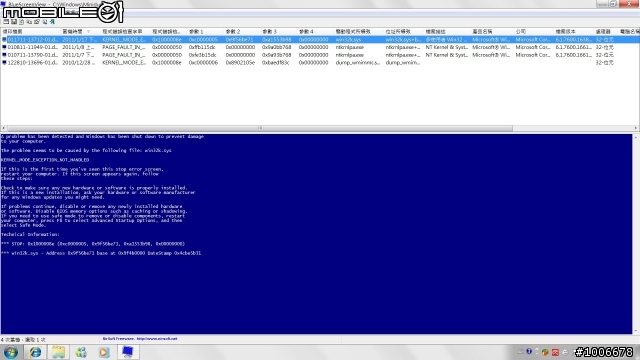Screen dimensions: 640x360
Task: Select dump file 122810-13696-01
Action: 33,63
